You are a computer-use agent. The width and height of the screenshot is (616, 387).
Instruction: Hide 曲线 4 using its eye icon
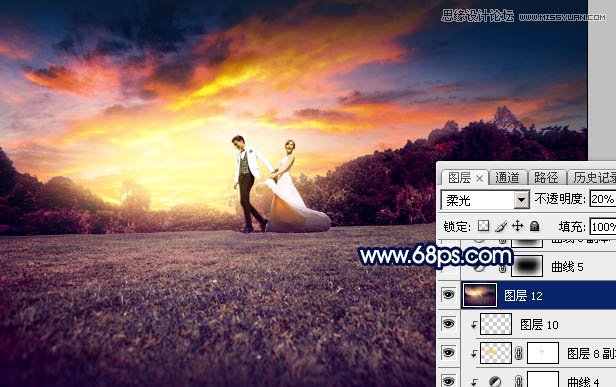[x=449, y=381]
